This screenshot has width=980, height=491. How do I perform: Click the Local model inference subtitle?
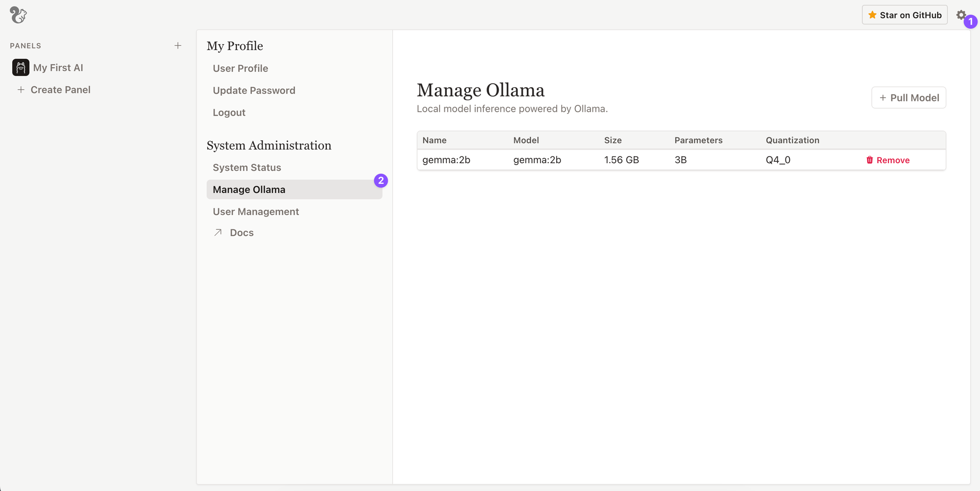click(512, 109)
